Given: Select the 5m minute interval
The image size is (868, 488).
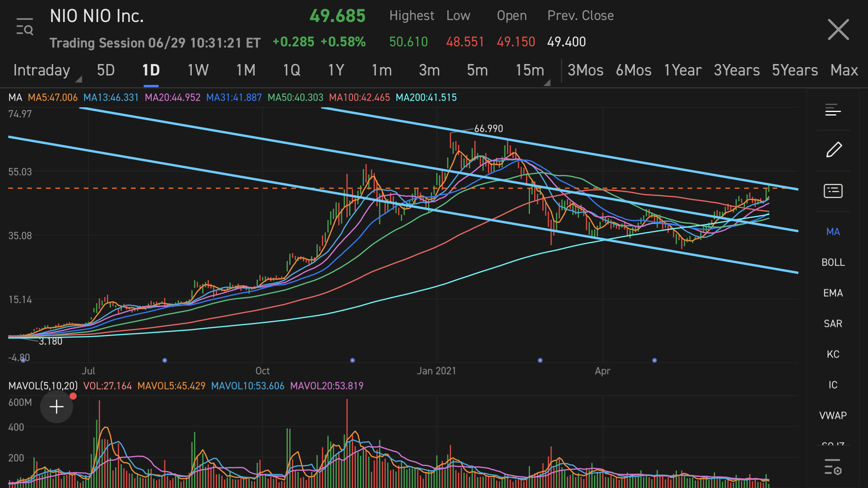Looking at the screenshot, I should [x=477, y=70].
